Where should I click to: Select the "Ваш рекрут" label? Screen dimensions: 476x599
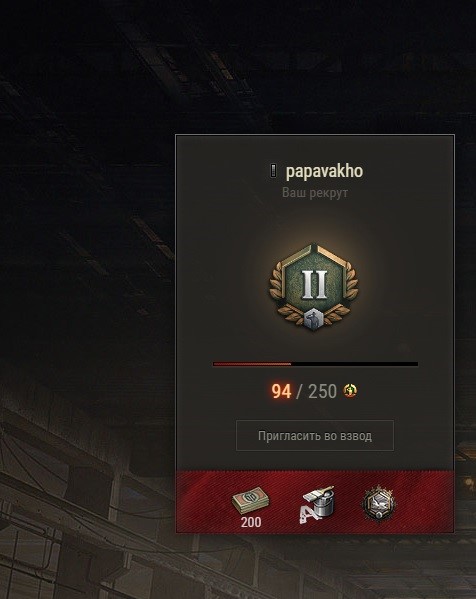coord(315,193)
